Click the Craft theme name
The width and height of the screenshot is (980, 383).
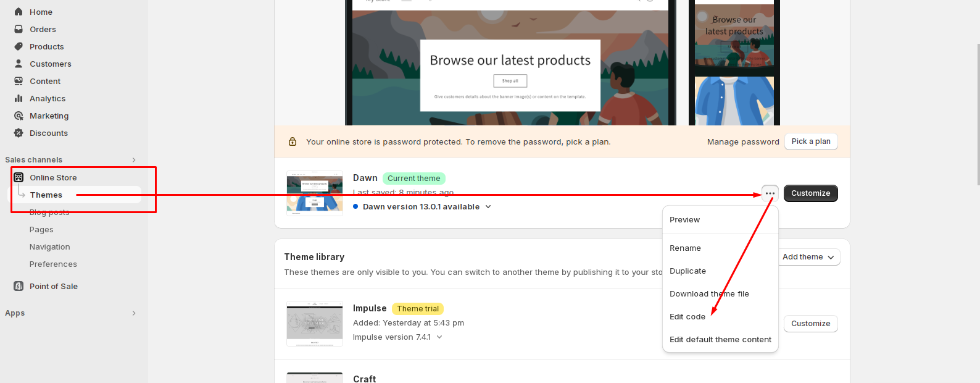[x=364, y=379]
